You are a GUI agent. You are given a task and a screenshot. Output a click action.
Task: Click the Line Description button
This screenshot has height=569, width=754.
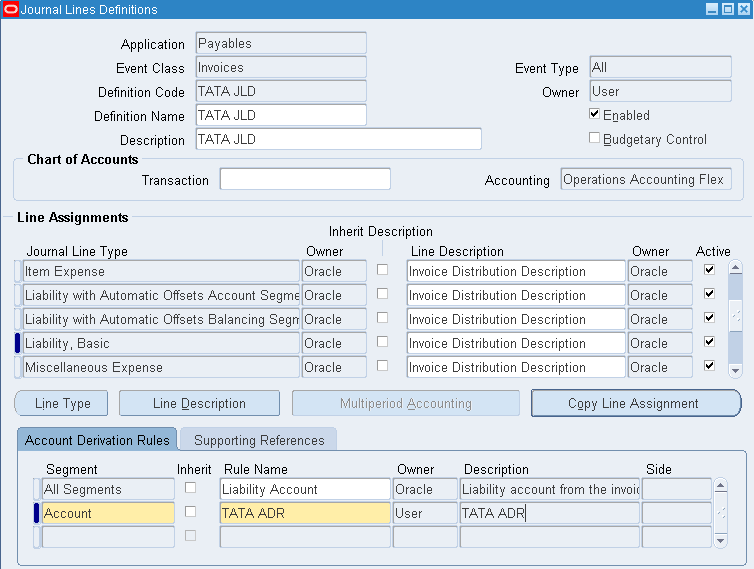(x=199, y=403)
